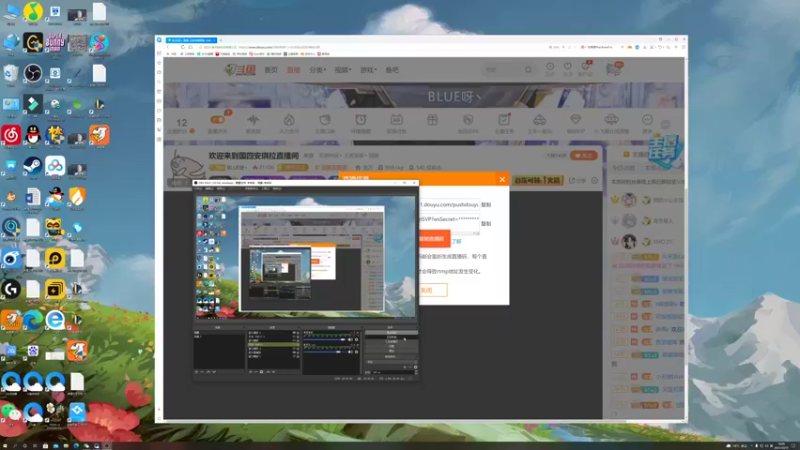Open first audio channel gear settings in OBS
The width and height of the screenshot is (800, 450).
356,339
